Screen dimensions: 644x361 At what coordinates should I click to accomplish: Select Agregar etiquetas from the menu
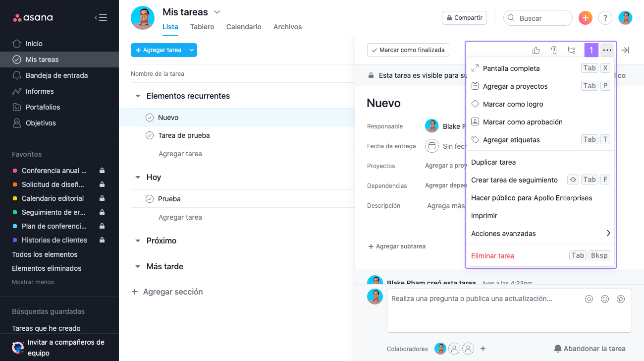point(540,140)
